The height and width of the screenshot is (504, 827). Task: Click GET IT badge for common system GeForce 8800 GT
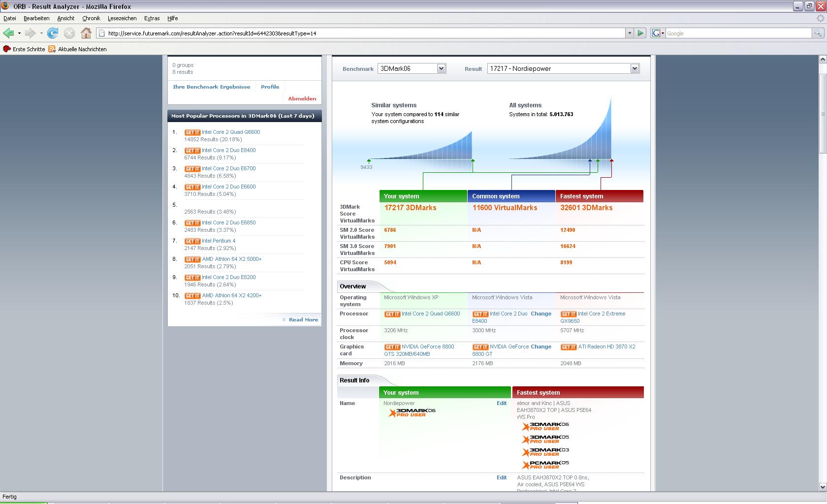[x=480, y=347]
